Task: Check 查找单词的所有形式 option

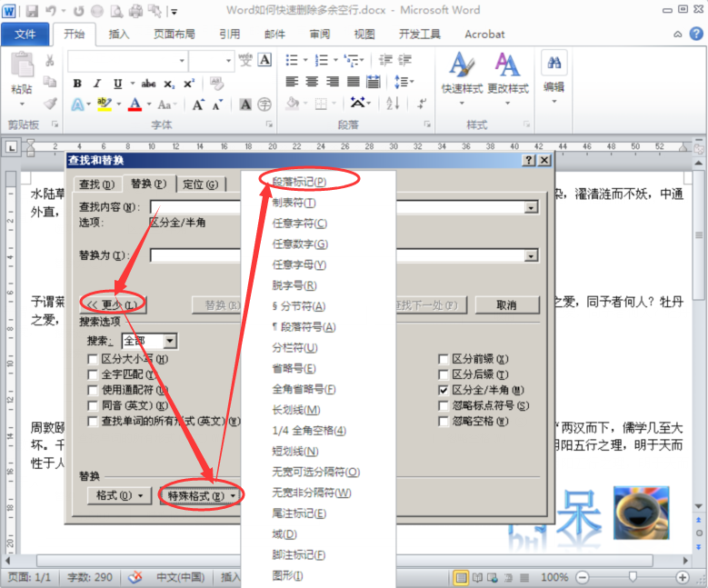Action: (x=93, y=422)
